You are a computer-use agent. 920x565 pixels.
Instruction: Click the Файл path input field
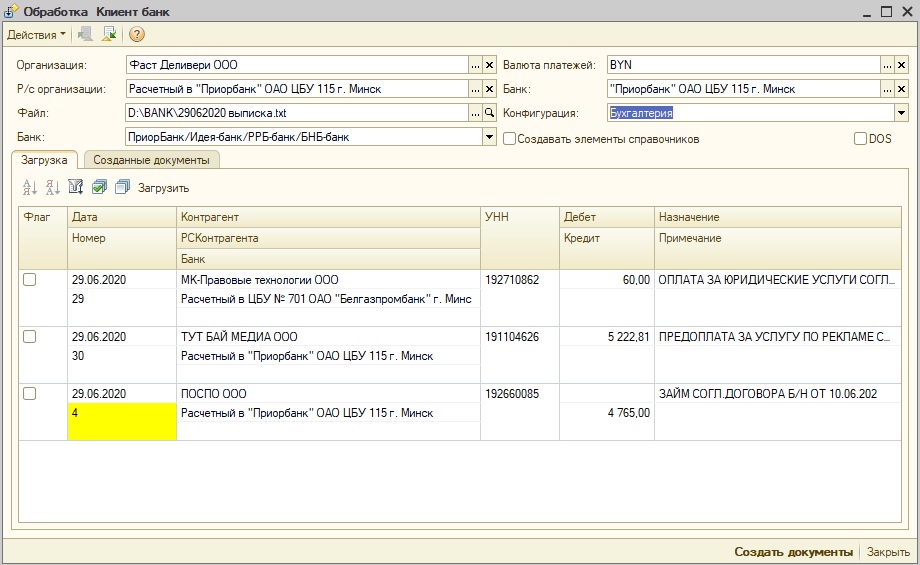[x=296, y=113]
